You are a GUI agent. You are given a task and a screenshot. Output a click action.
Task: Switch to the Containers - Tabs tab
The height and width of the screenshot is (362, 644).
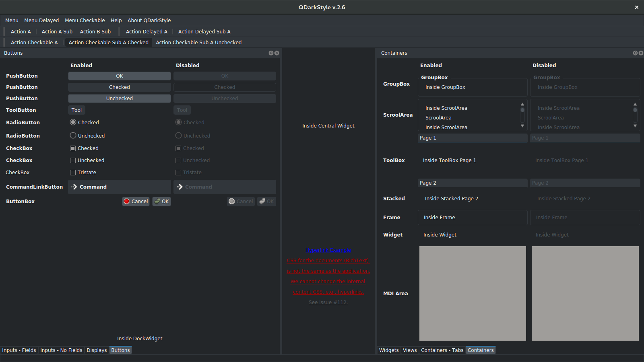(x=442, y=350)
